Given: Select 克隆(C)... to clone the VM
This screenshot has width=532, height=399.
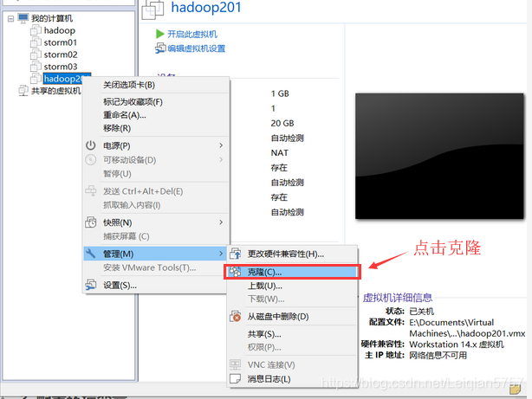Looking at the screenshot, I should (292, 272).
